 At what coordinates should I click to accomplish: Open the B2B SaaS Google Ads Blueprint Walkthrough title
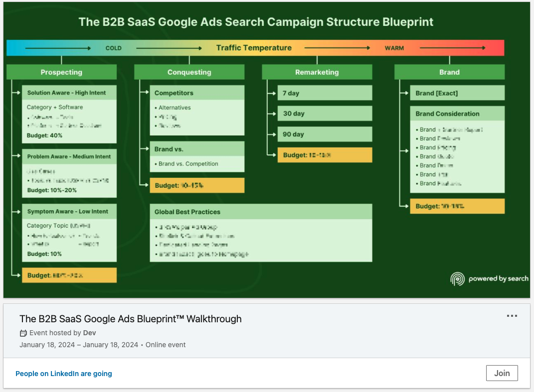[131, 319]
